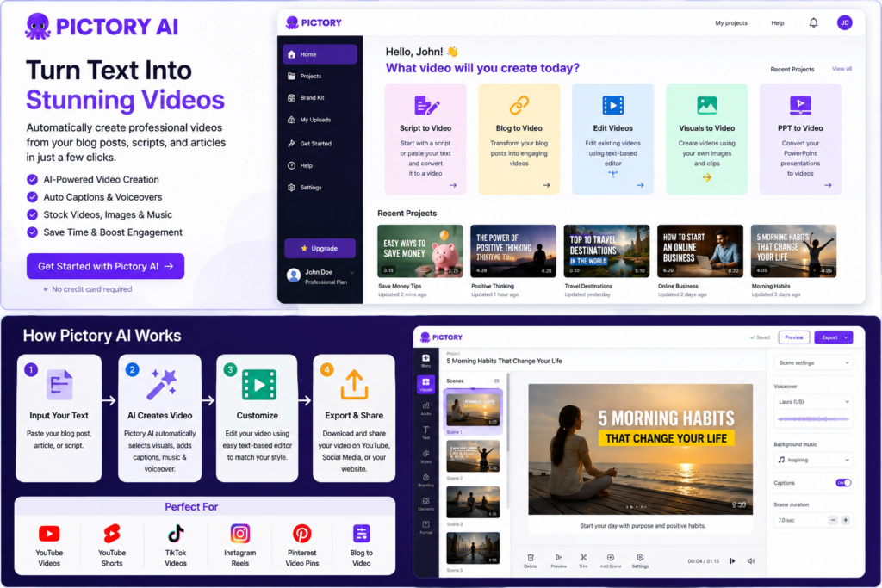Click Help in the top navigation
Screen dimensions: 882x588
(x=778, y=23)
